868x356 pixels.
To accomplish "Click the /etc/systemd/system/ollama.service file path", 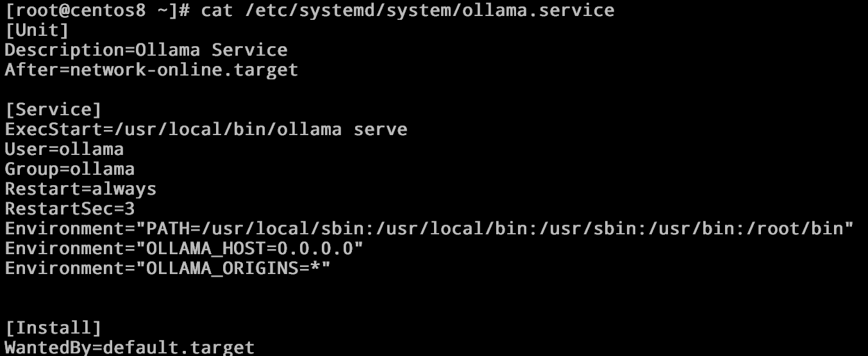I will [429, 11].
